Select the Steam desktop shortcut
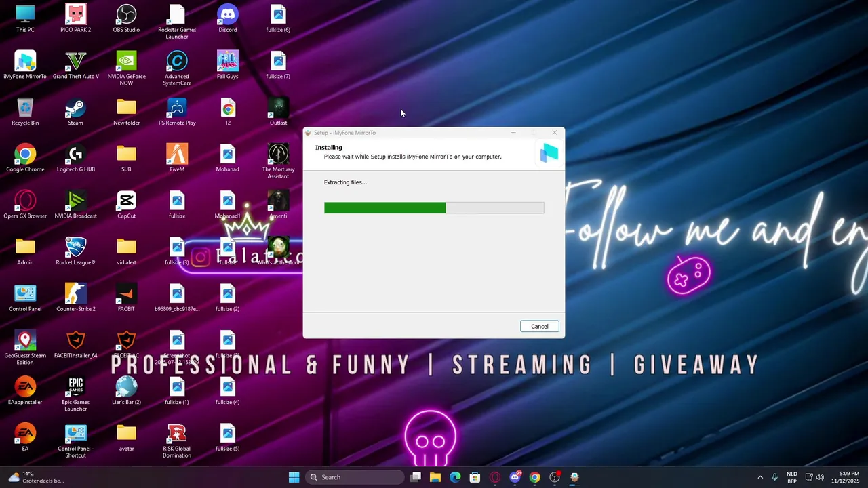The image size is (868, 488). [76, 113]
